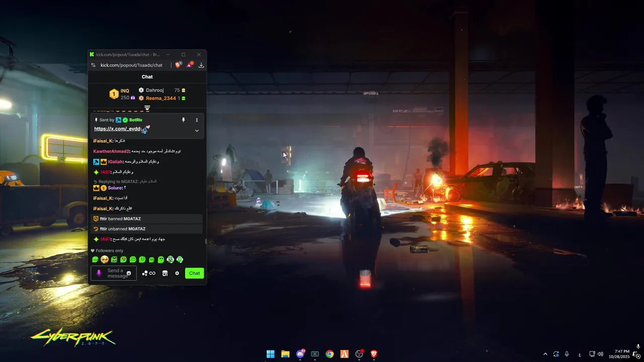Click the Soiure username in chat
The image size is (644, 362).
[115, 188]
